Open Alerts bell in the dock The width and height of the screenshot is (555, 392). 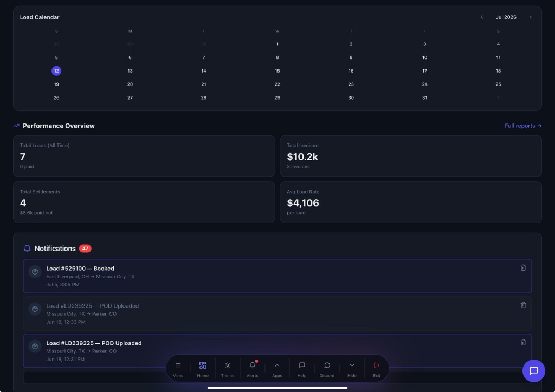(x=253, y=369)
